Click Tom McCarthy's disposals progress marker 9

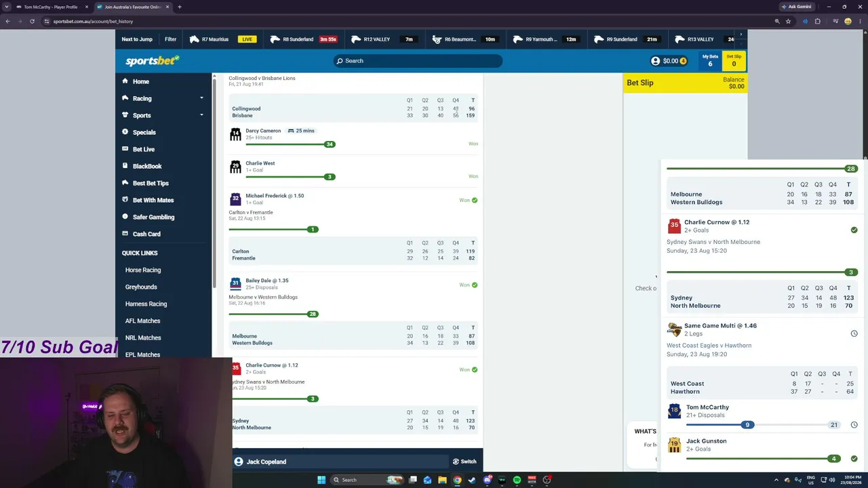tap(747, 425)
